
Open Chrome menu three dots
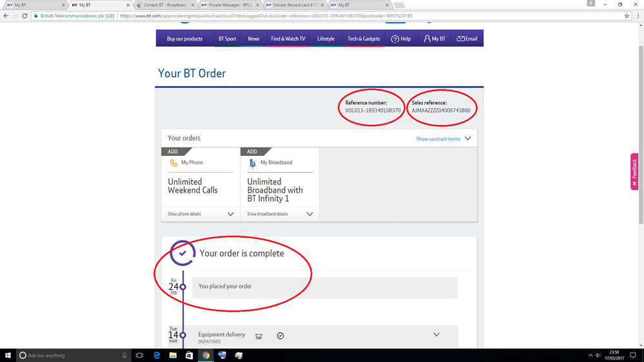638,15
